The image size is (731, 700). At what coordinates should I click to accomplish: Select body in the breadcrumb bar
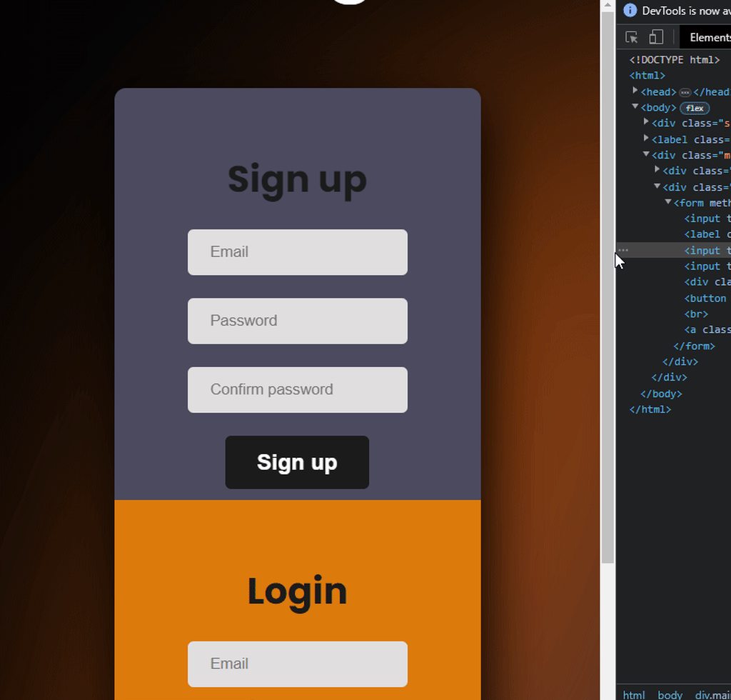pos(670,694)
